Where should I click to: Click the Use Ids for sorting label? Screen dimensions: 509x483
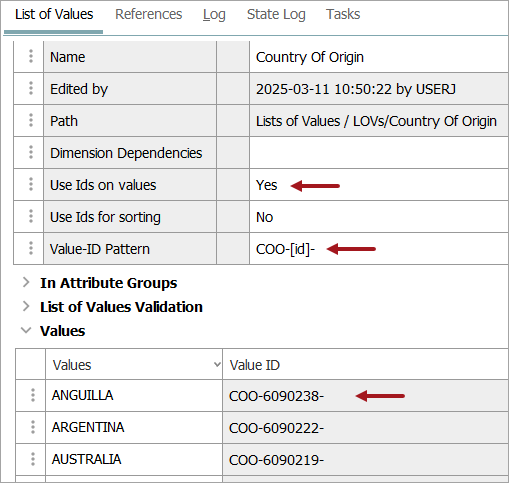tap(105, 217)
